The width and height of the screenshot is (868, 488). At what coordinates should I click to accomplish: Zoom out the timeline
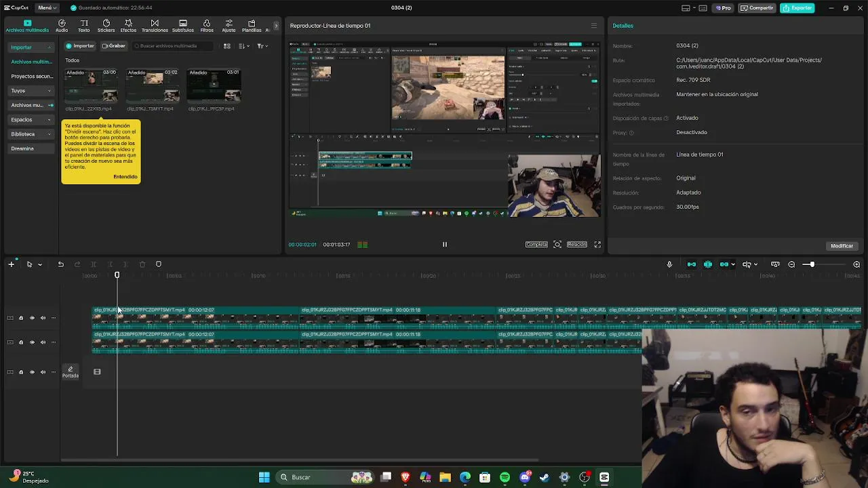pos(791,264)
